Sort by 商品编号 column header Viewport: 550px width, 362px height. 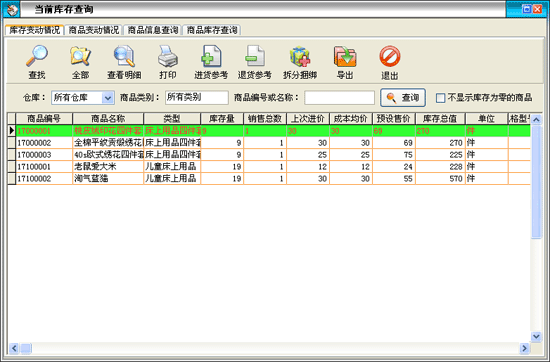pos(44,119)
